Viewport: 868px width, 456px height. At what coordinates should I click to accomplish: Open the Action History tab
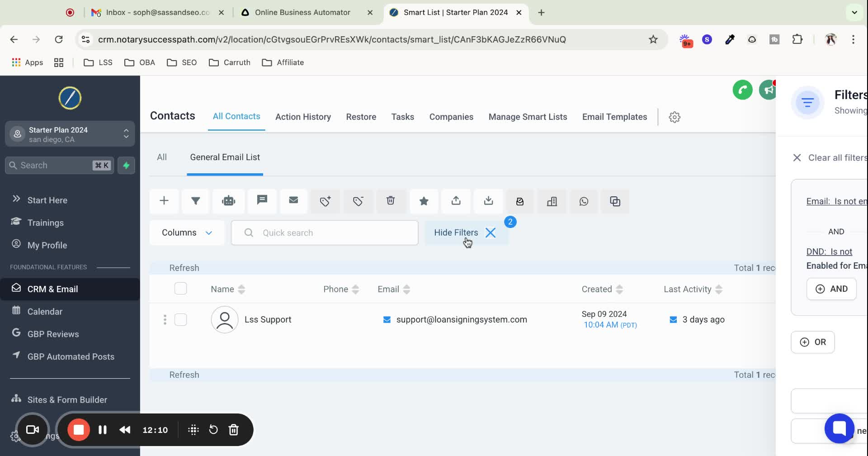click(303, 117)
